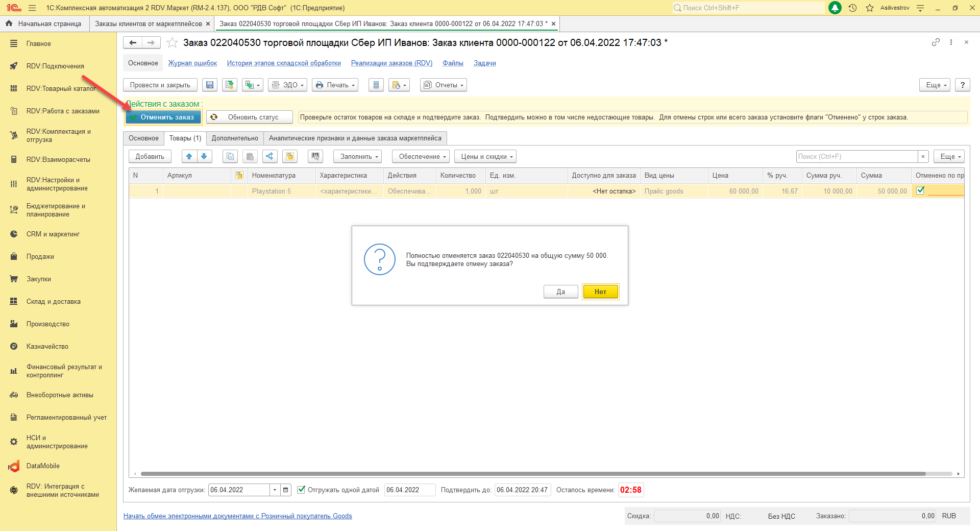The image size is (980, 531).
Task: Open the Еще menu beside the table search
Action: pyautogui.click(x=949, y=157)
